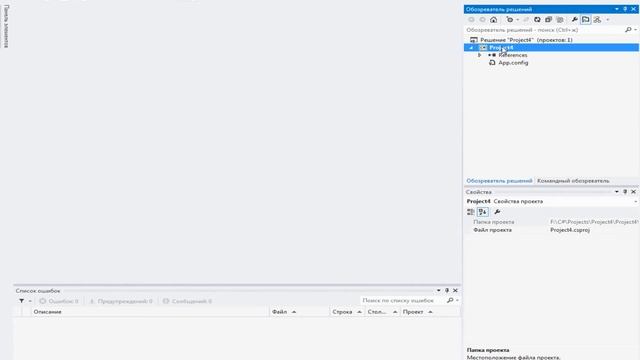The image size is (640, 360).
Task: Click the Forward arrow in Solution Explorer toolbar
Action: [x=482, y=20]
